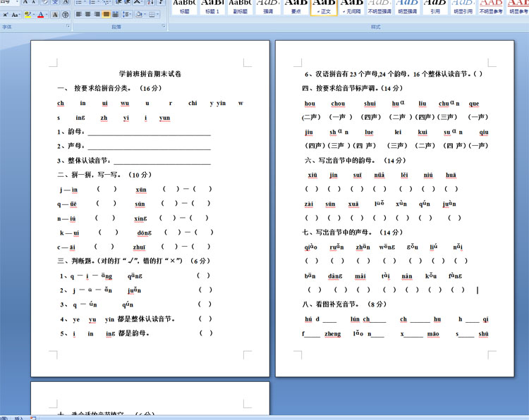Toggle character shading
The image size is (529, 420).
(55, 15)
